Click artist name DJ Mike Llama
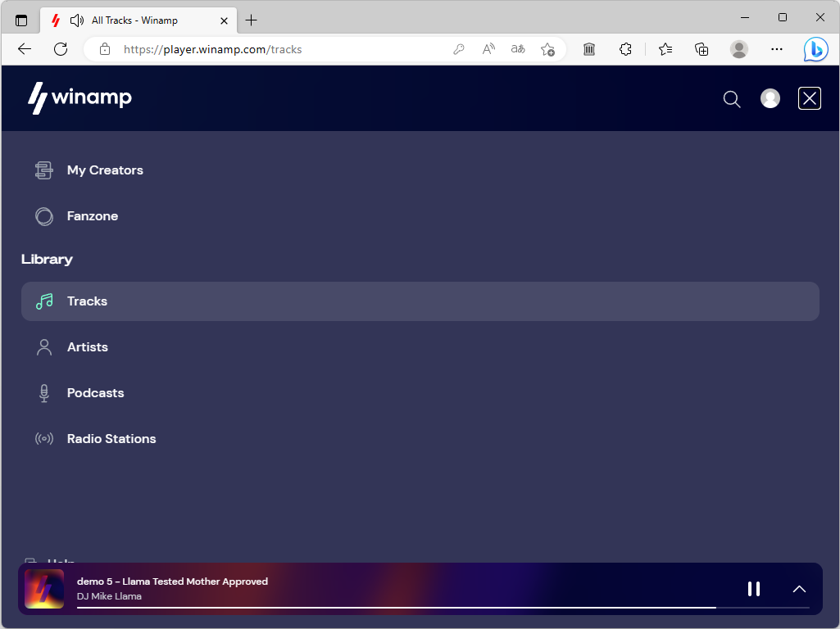This screenshot has width=840, height=629. tap(109, 596)
